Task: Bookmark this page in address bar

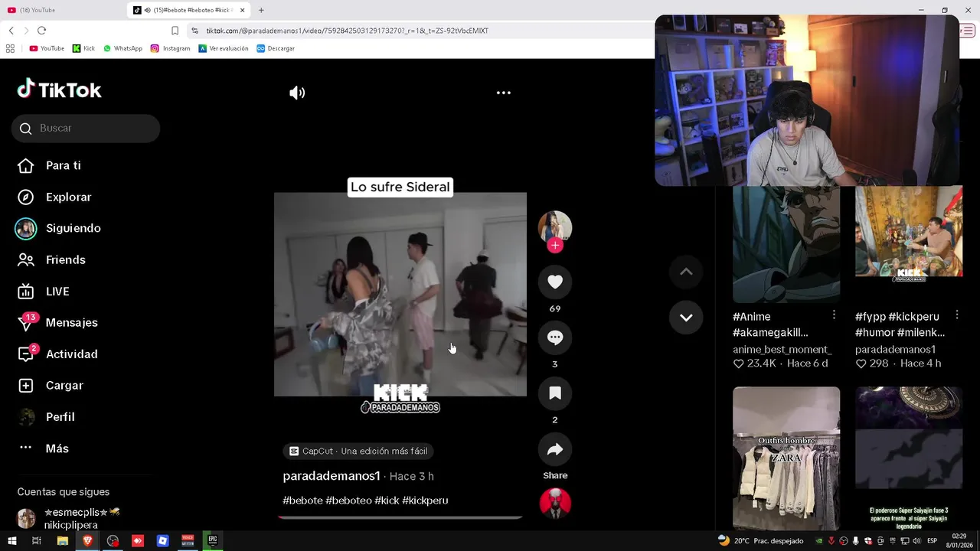Action: point(175,31)
